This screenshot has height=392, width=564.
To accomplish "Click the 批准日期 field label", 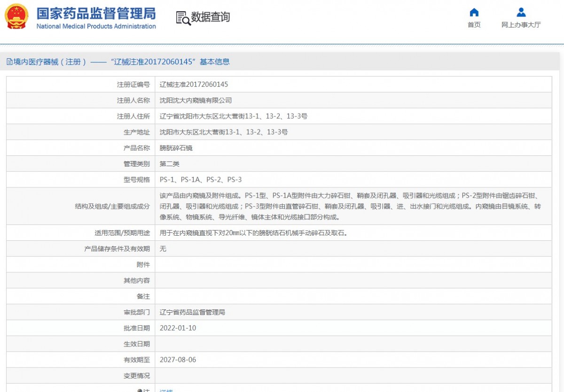I will (137, 328).
